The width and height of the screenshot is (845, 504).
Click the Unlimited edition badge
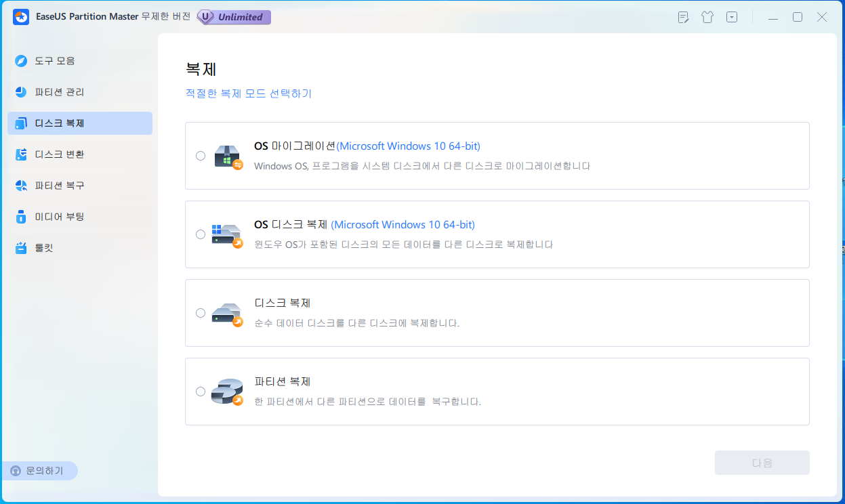(x=234, y=17)
